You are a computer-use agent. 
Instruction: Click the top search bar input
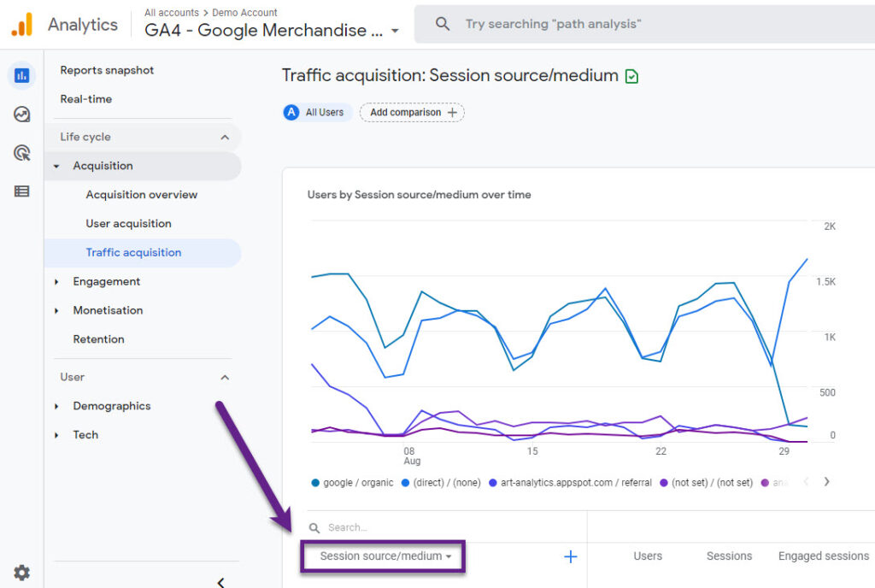coord(644,24)
